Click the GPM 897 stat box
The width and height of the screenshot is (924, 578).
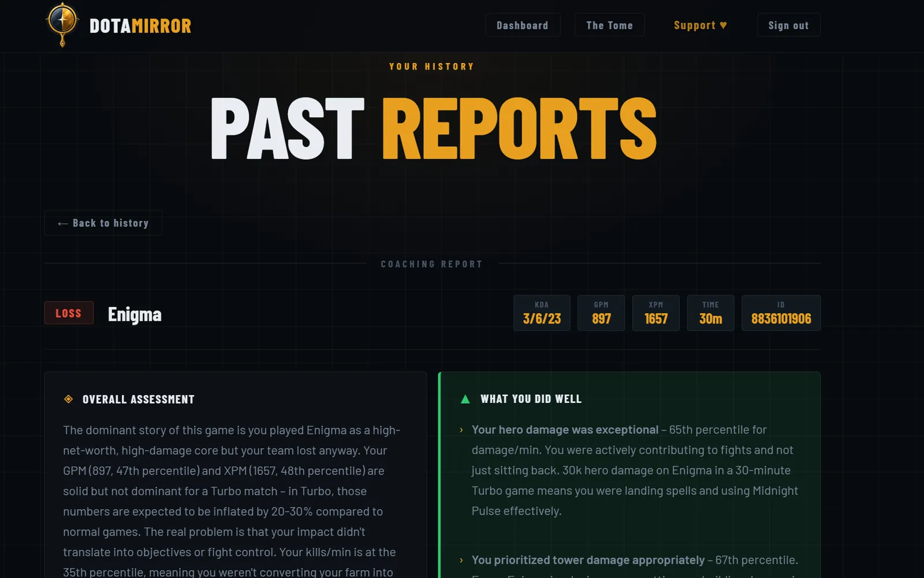pos(601,313)
